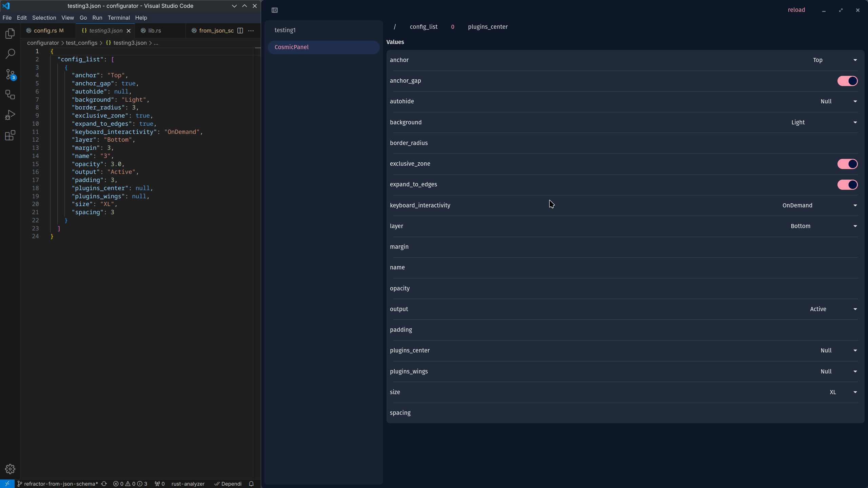Open the Extensions view icon
Screen dimensions: 868x488
(10, 136)
